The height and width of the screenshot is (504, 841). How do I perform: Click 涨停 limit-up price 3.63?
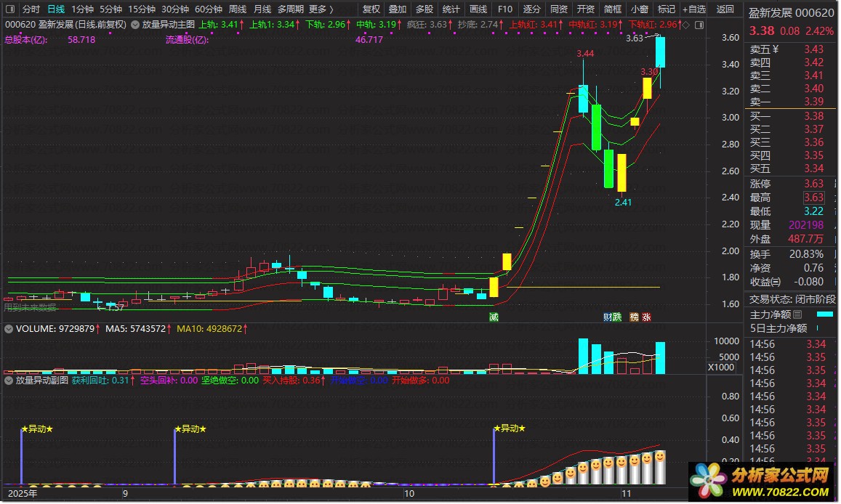(813, 184)
